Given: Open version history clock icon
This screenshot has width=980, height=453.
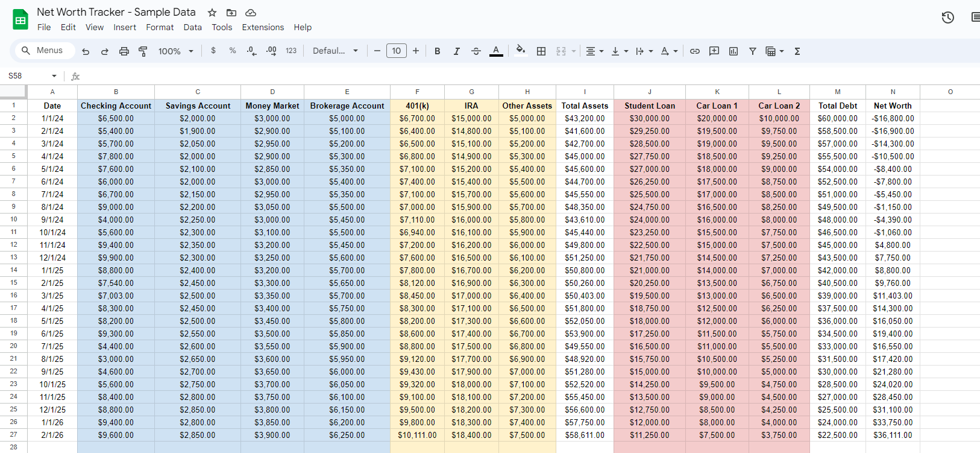Looking at the screenshot, I should pos(948,17).
